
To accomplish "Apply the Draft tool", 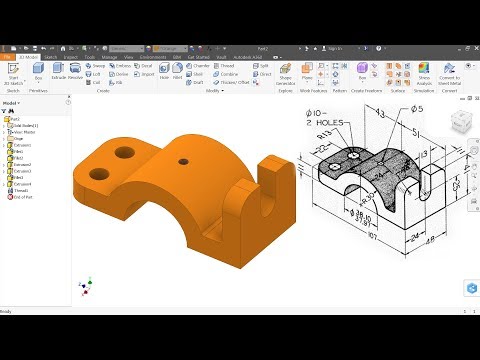I will (194, 82).
